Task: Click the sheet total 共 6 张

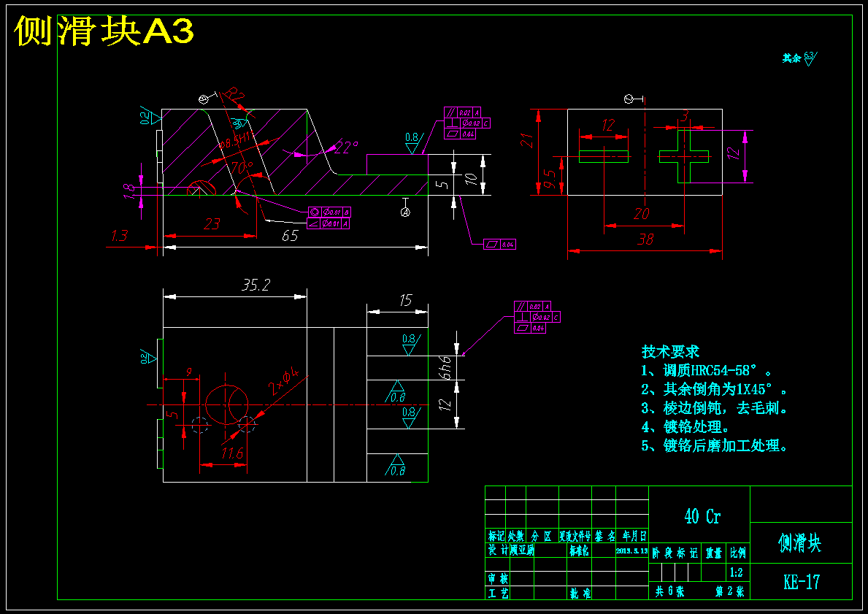Action: [670, 591]
